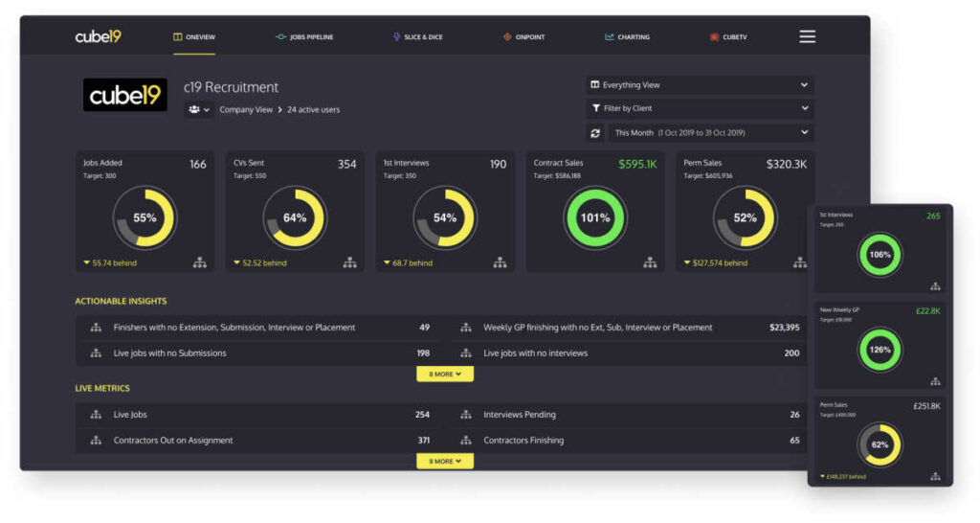980x523 pixels.
Task: Open the hamburger menu
Action: pos(807,37)
